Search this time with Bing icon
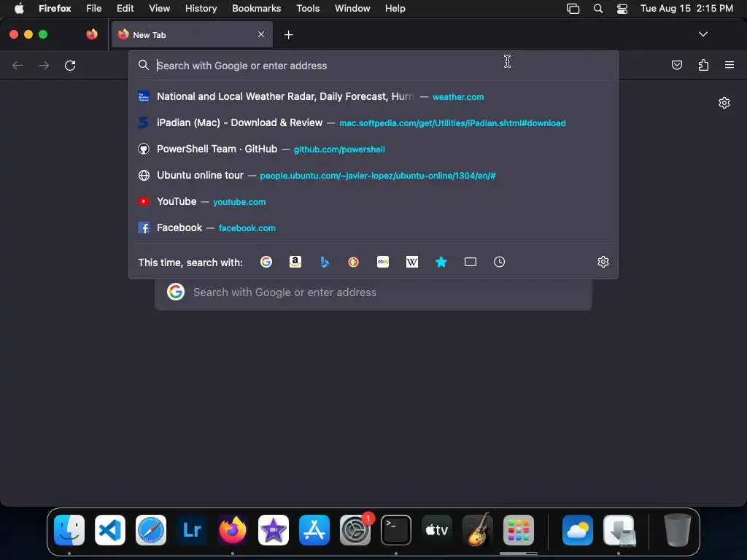This screenshot has width=747, height=560. [x=325, y=262]
